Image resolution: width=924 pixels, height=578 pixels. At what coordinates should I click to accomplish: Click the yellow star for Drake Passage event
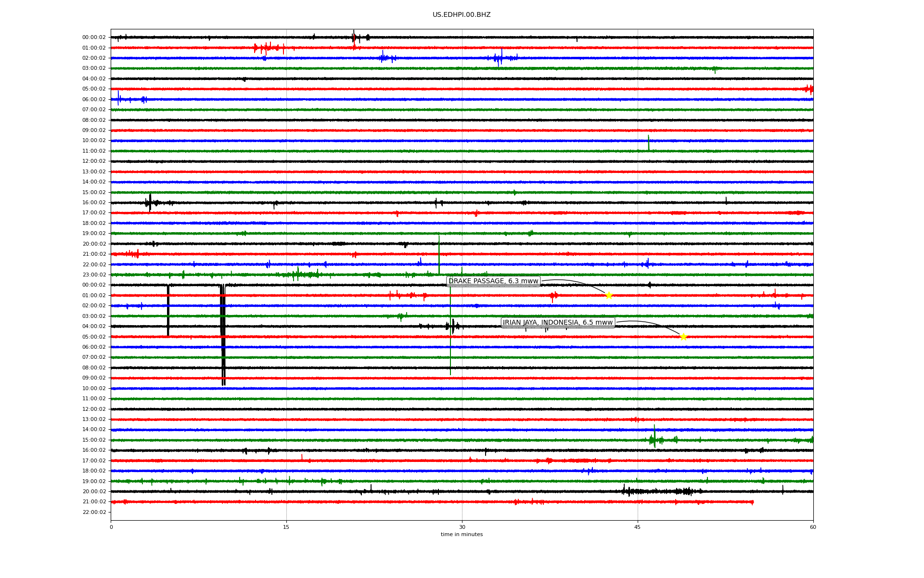tap(609, 295)
